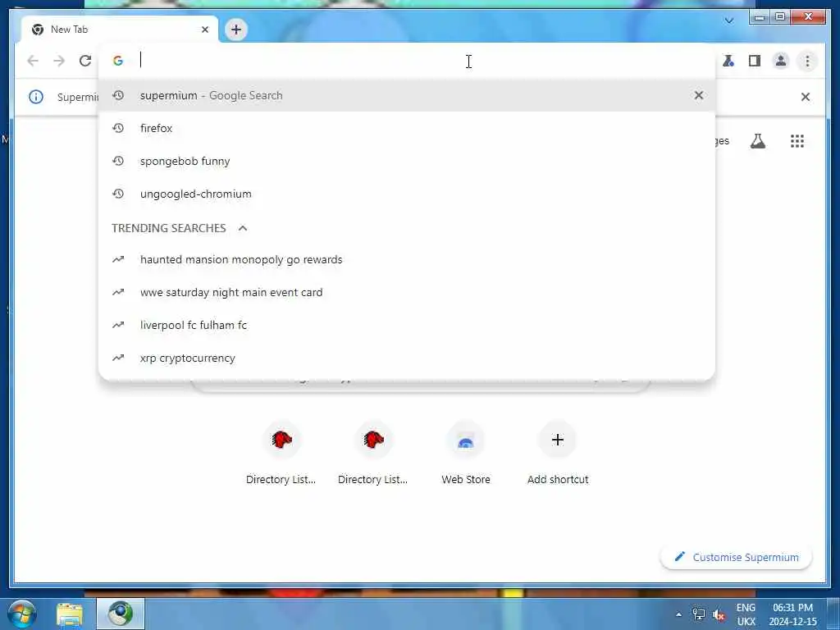Screen dimensions: 840x630
Task: Open the profile avatar menu
Action: coord(781,61)
